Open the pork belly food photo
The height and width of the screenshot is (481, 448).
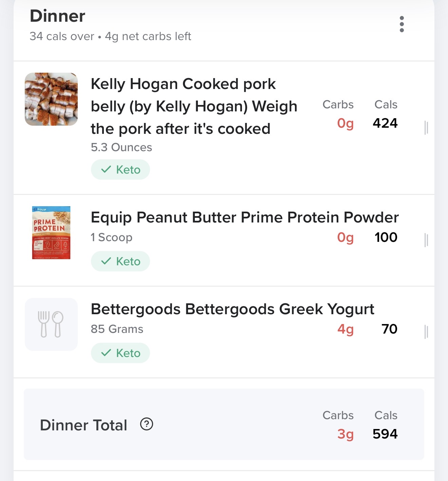click(51, 99)
